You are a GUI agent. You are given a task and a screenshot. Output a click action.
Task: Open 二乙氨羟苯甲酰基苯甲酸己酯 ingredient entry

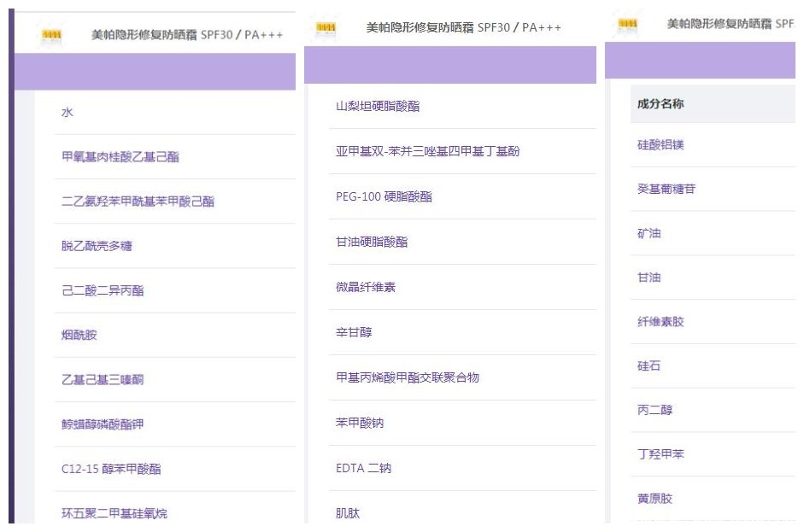138,202
